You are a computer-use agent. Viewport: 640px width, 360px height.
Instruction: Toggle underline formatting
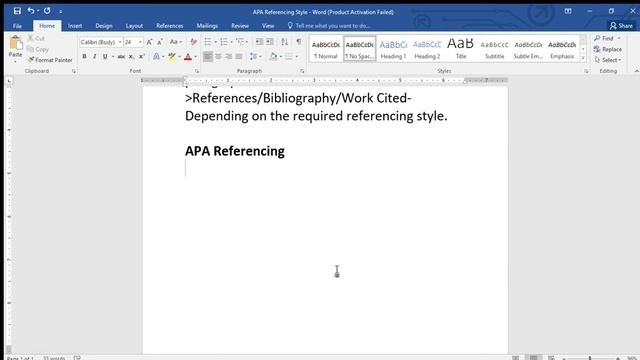(x=105, y=57)
